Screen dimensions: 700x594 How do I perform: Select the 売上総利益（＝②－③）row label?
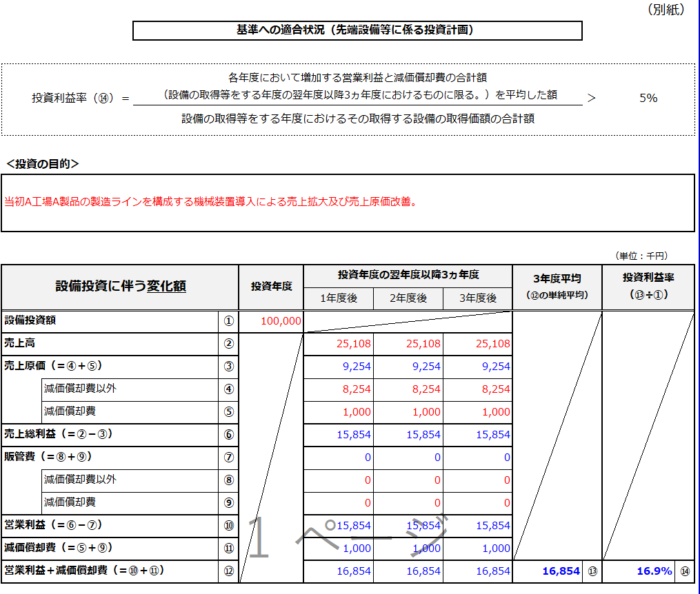point(110,435)
